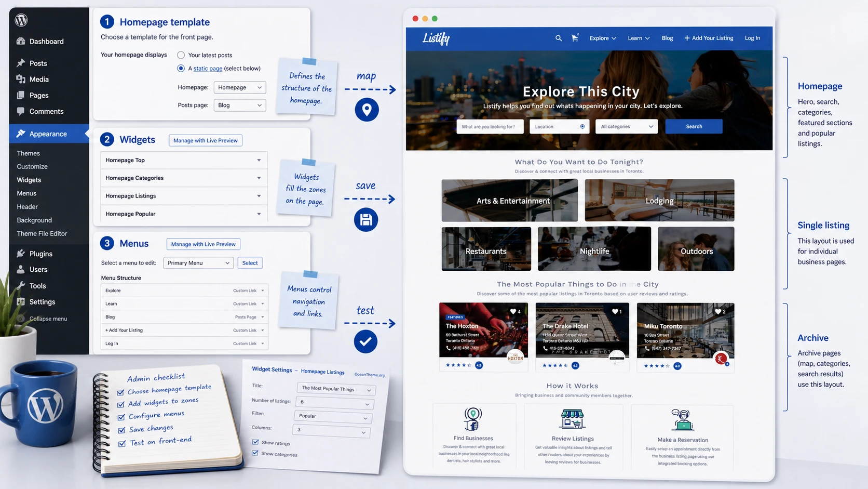The width and height of the screenshot is (868, 489).
Task: Open the shopping cart icon in Listify
Action: coord(575,38)
